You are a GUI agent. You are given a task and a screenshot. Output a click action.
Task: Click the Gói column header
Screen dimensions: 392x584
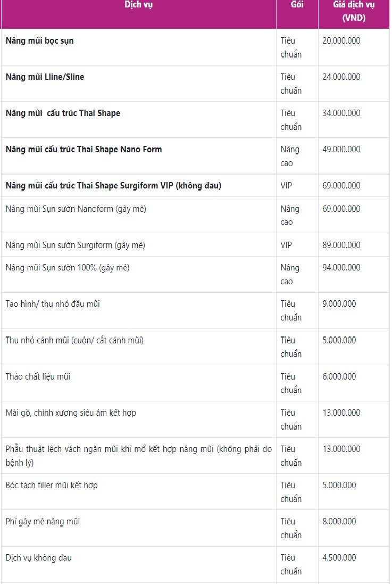click(297, 5)
